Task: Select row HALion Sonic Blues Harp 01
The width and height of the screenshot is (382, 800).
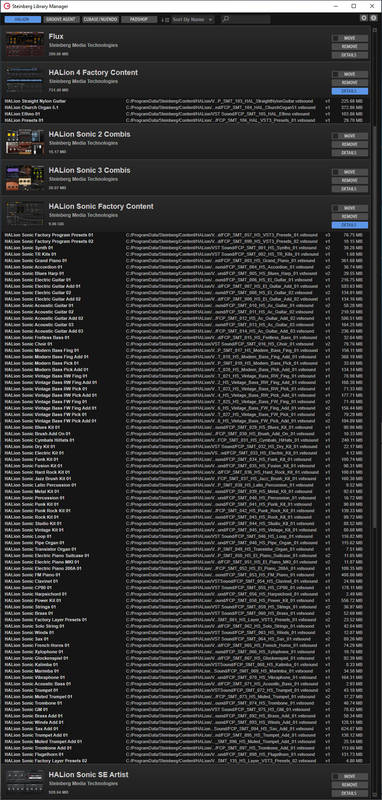Action: pos(186,273)
